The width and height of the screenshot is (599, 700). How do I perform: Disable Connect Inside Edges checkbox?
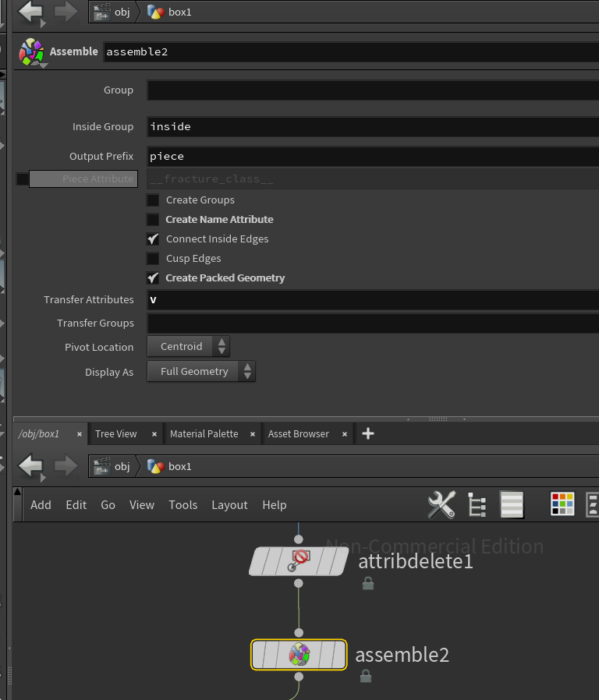(x=153, y=239)
